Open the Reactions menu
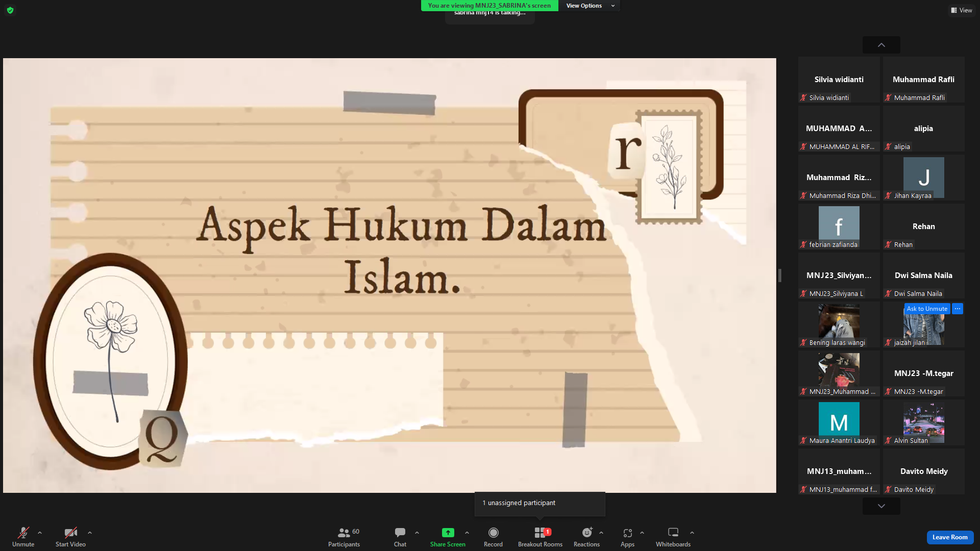The height and width of the screenshot is (551, 980). (x=587, y=537)
